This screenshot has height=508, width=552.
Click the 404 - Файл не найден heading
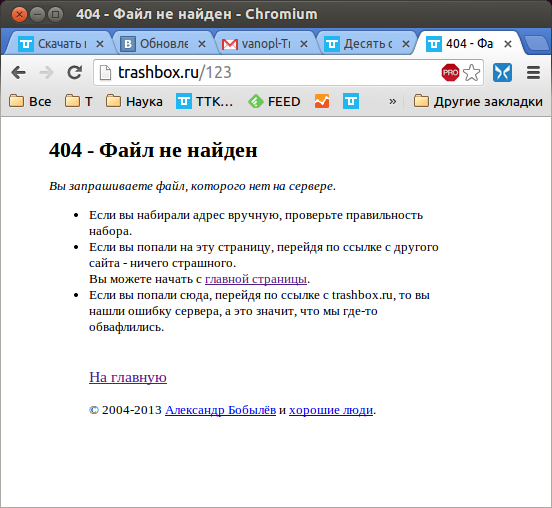coord(153,150)
